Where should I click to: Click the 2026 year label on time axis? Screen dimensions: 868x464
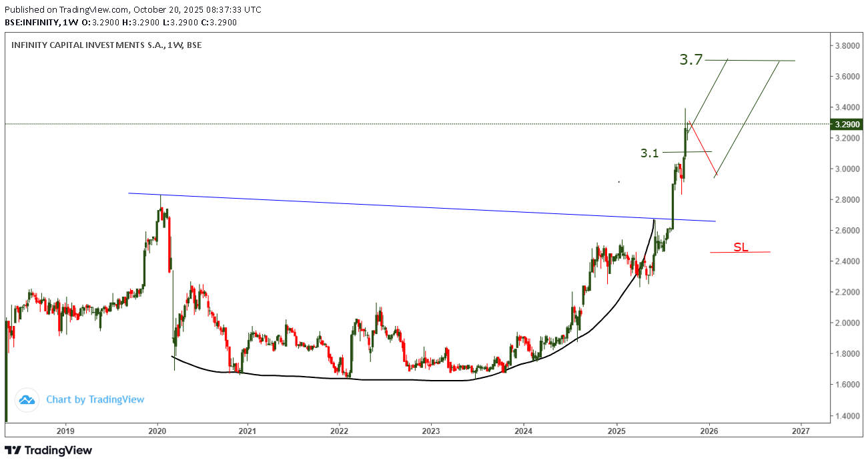coord(709,431)
